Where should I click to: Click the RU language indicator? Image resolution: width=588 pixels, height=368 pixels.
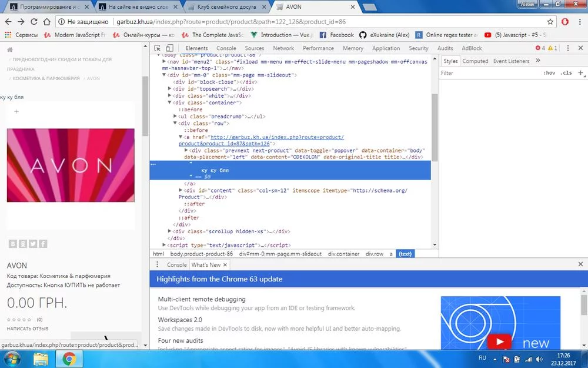coord(482,358)
